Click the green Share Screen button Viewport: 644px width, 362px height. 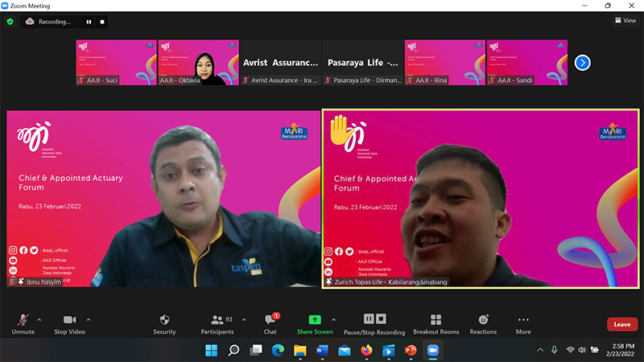[x=315, y=324]
